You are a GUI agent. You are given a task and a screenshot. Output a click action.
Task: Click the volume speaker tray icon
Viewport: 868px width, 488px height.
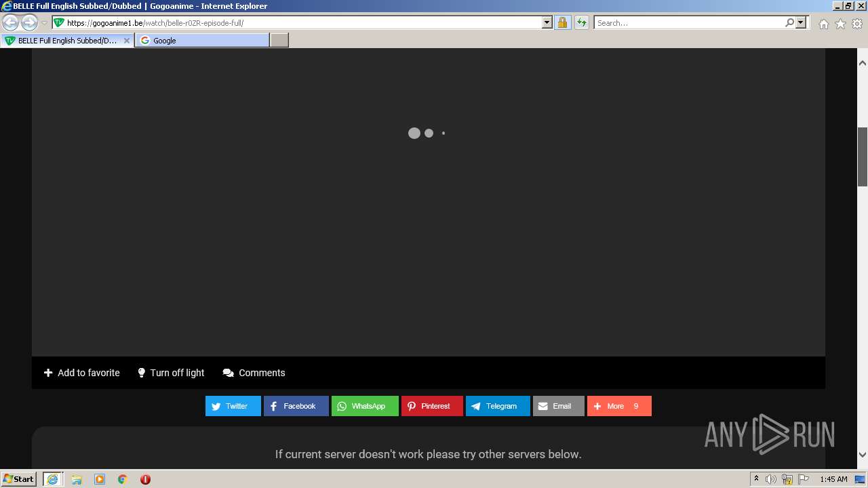771,479
